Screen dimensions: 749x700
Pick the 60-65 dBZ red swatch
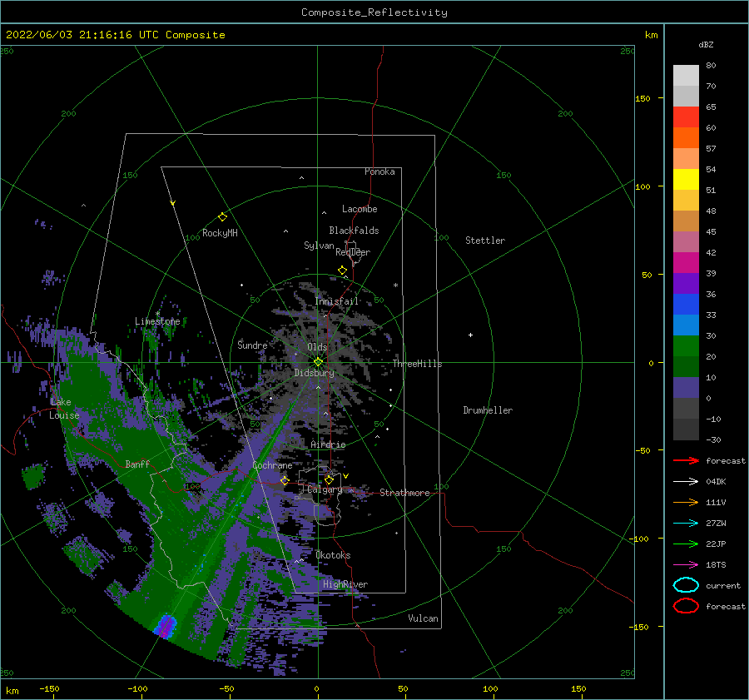[686, 117]
